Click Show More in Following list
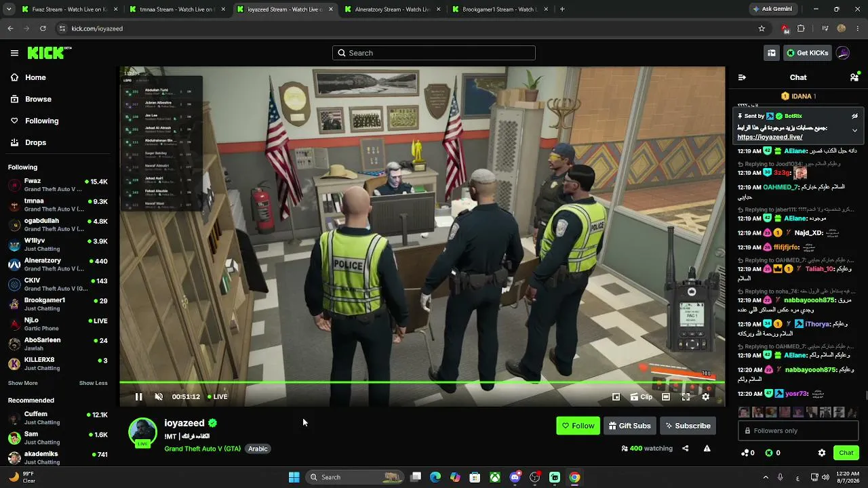Viewport: 868px width, 488px height. [x=23, y=383]
